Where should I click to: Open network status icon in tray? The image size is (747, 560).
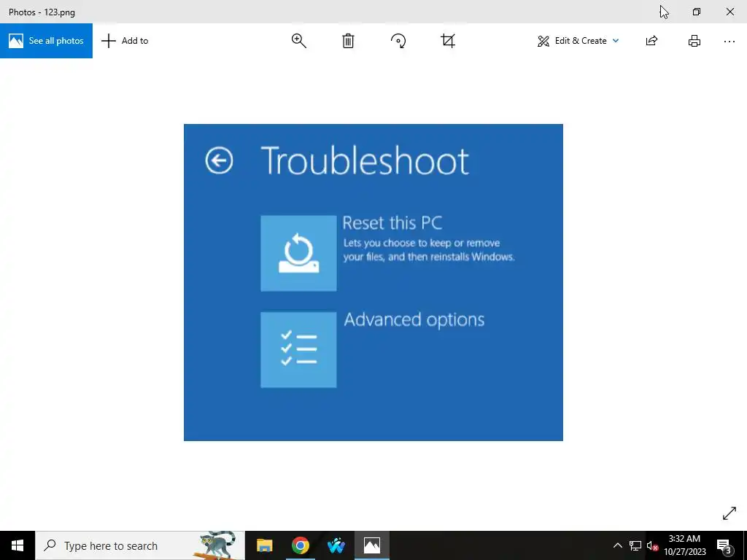(635, 545)
